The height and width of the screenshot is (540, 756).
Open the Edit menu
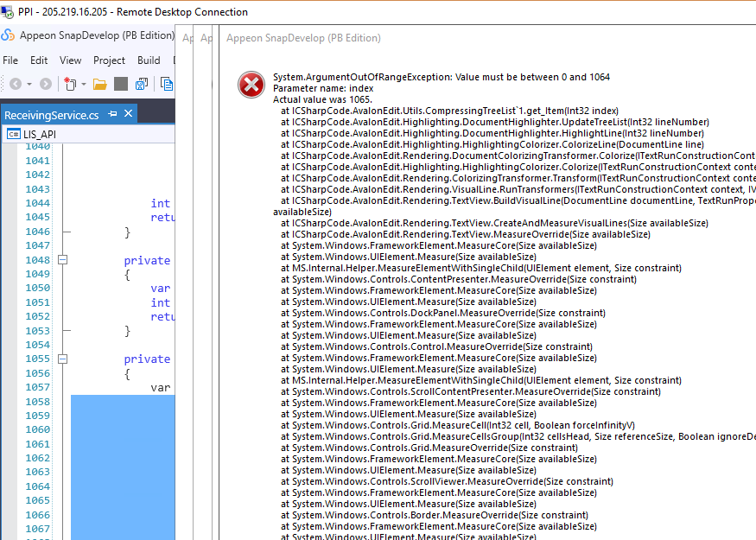(39, 60)
